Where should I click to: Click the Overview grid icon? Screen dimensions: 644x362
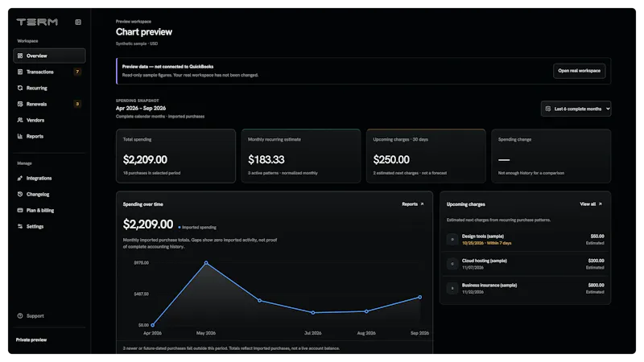tap(20, 56)
